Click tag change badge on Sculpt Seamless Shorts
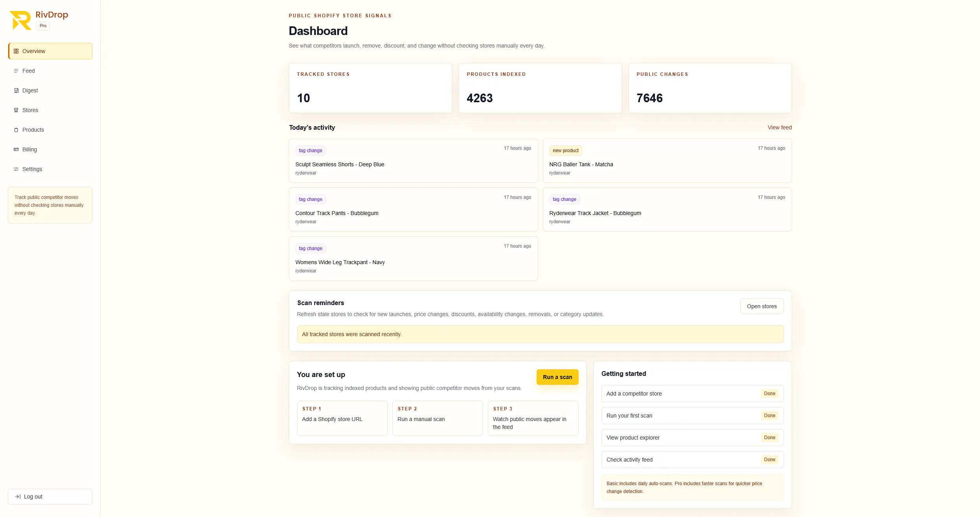 [311, 151]
